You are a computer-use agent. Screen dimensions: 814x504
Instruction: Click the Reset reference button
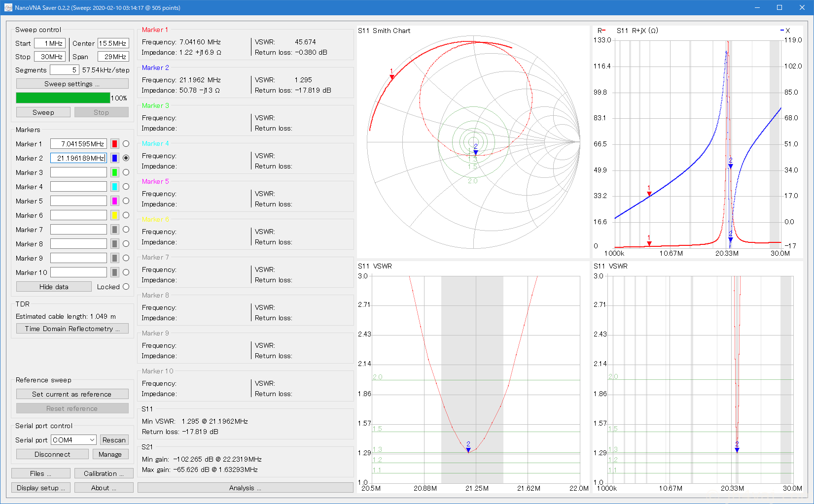[x=72, y=408]
